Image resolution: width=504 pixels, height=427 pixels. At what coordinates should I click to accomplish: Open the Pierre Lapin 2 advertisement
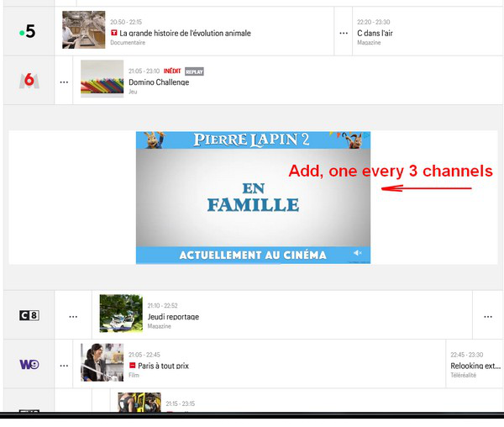(x=253, y=198)
